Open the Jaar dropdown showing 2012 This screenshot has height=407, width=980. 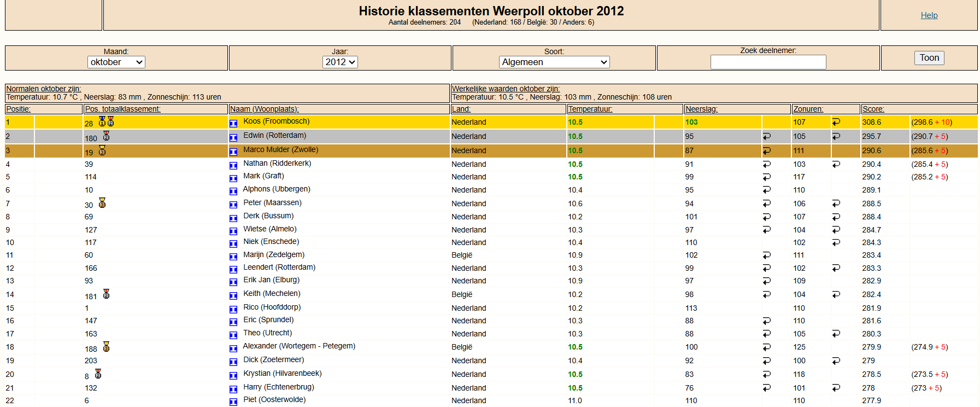click(340, 62)
